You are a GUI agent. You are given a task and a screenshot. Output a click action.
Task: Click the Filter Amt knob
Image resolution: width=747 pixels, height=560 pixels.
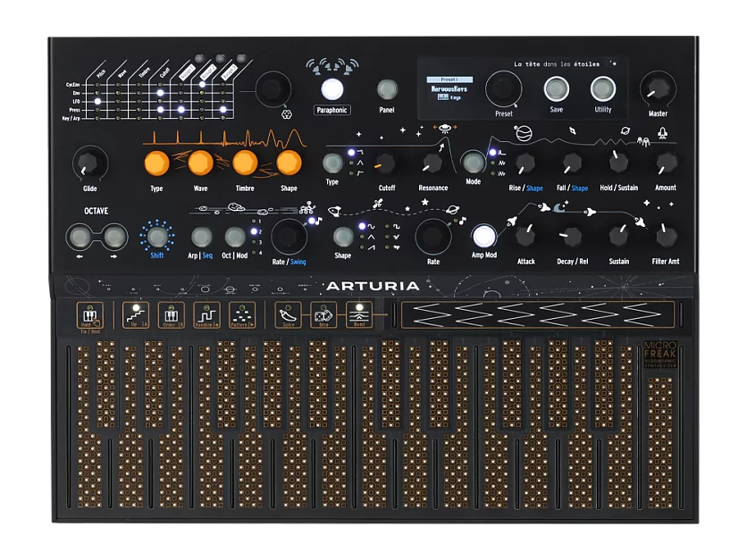(665, 236)
